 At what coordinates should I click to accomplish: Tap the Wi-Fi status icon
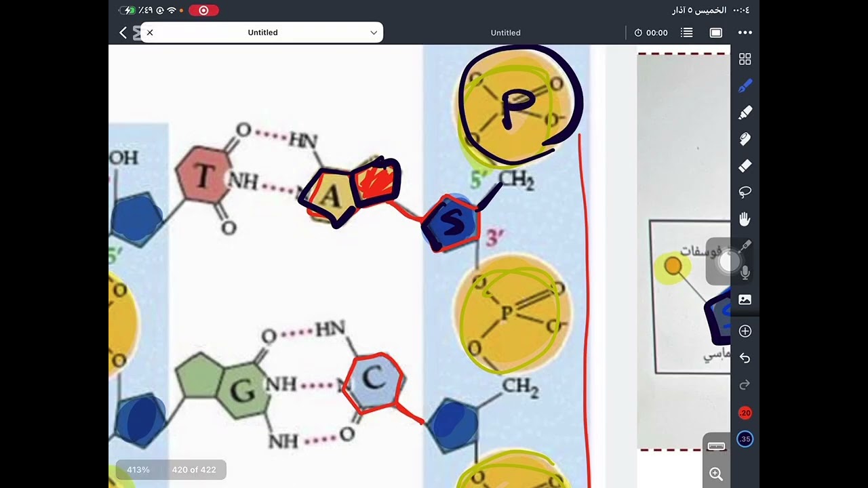point(172,10)
